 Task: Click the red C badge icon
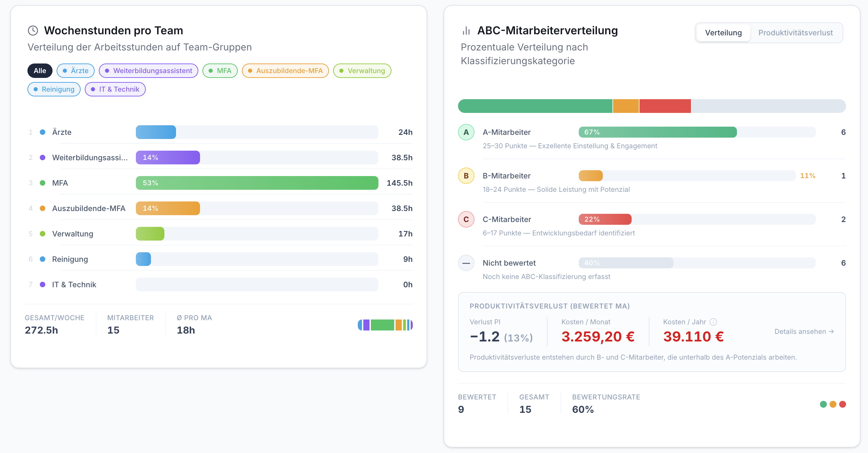tap(466, 219)
